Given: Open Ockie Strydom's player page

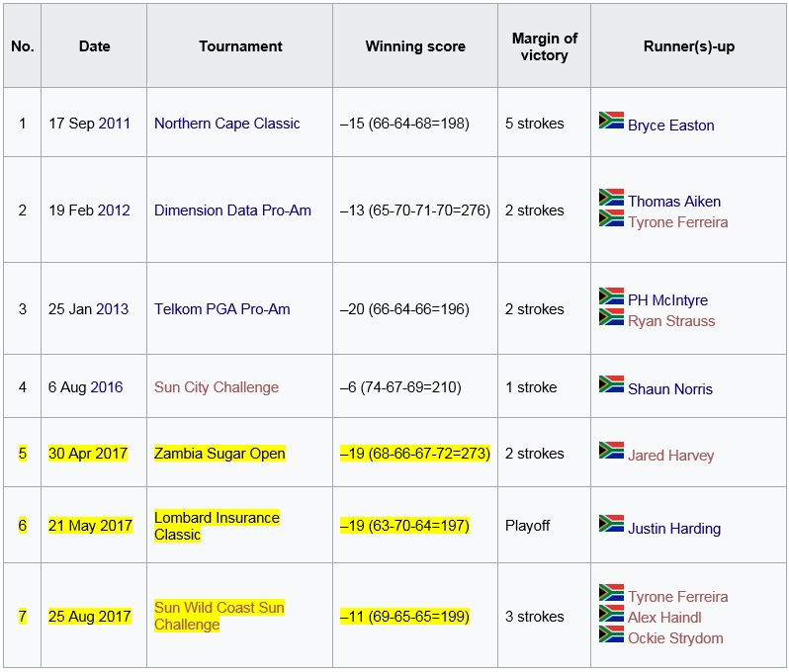Looking at the screenshot, I should coord(675,638).
